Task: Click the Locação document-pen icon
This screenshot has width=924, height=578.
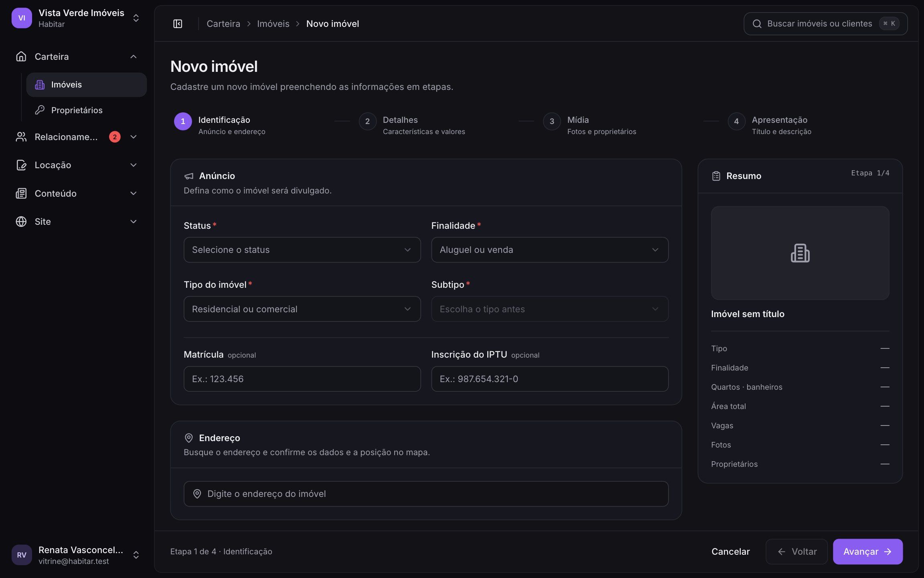Action: tap(21, 165)
